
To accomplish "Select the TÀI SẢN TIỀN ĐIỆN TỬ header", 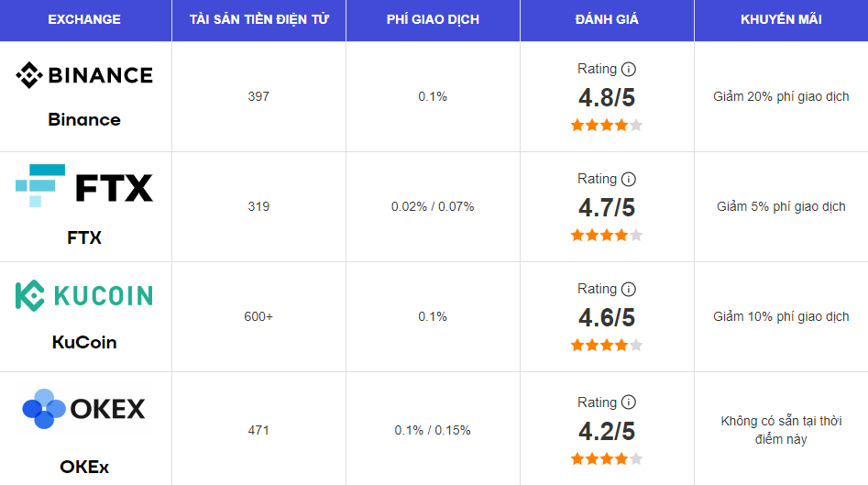I will click(x=259, y=19).
